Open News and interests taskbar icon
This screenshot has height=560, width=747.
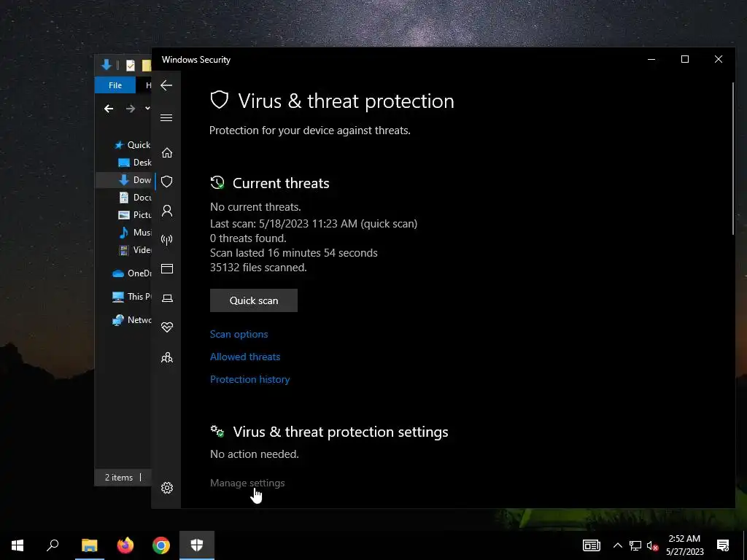coord(591,545)
